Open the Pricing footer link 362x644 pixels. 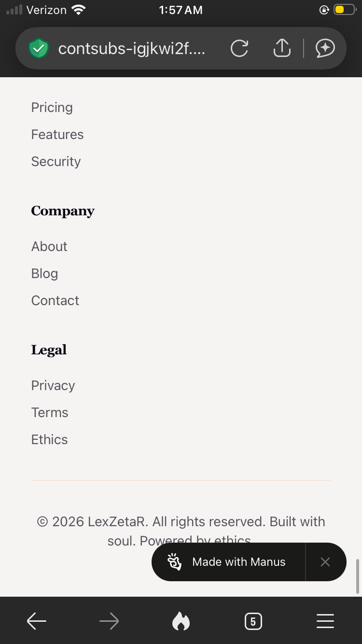click(52, 107)
